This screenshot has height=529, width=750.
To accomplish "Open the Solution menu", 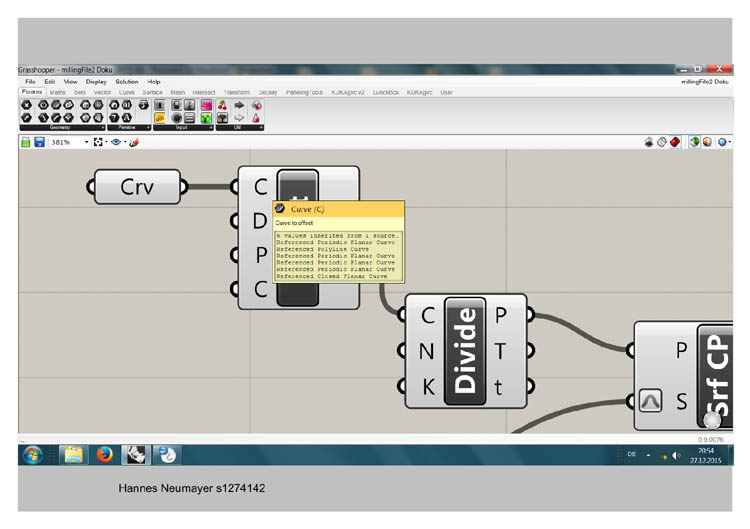I will (127, 82).
